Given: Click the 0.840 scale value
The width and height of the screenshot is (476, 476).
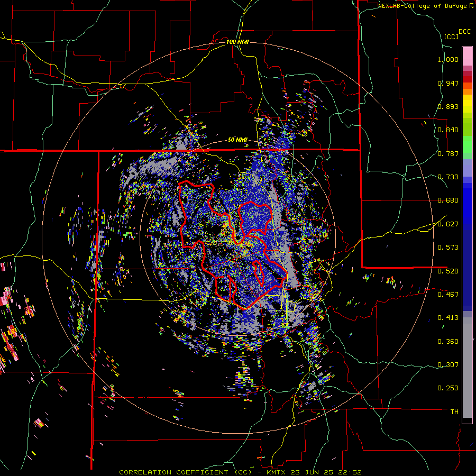Looking at the screenshot, I should [448, 130].
